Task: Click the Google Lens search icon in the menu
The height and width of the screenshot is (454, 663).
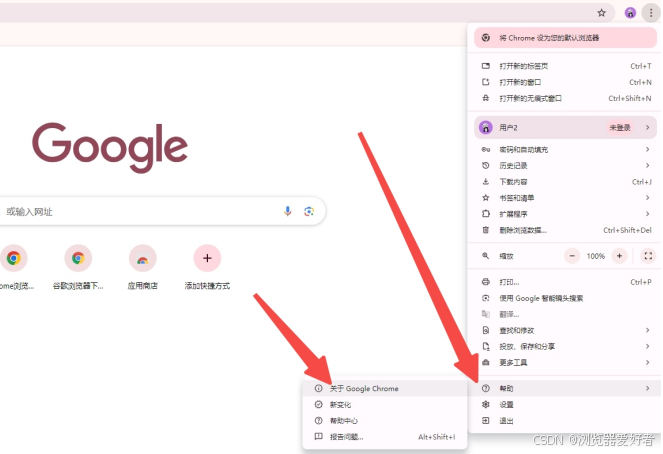Action: [485, 298]
